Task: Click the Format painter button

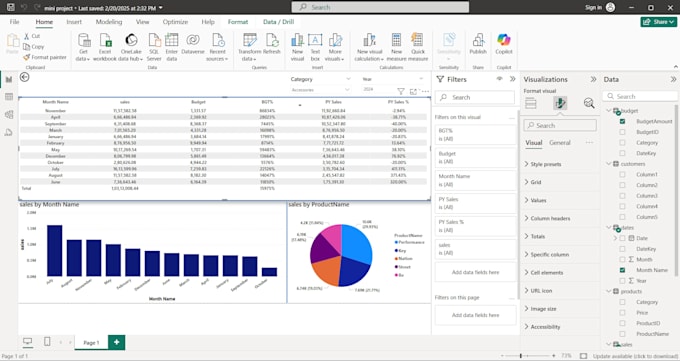Action: pyautogui.click(x=45, y=57)
